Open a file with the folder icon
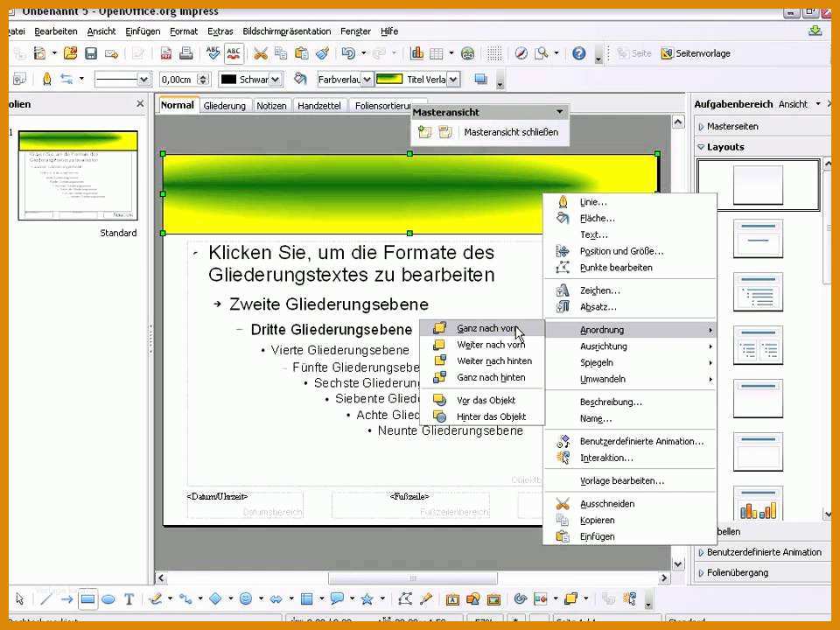Screen dimensions: 840x630 70,53
